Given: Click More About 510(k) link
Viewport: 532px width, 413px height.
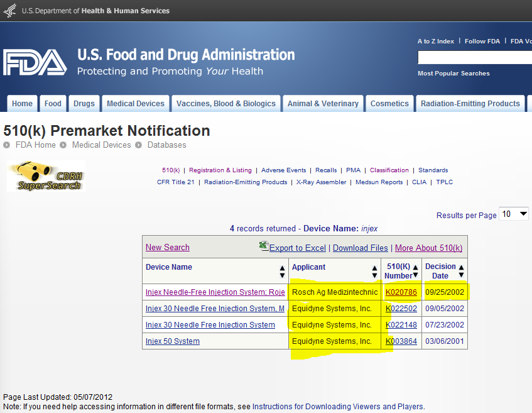Looking at the screenshot, I should 428,248.
